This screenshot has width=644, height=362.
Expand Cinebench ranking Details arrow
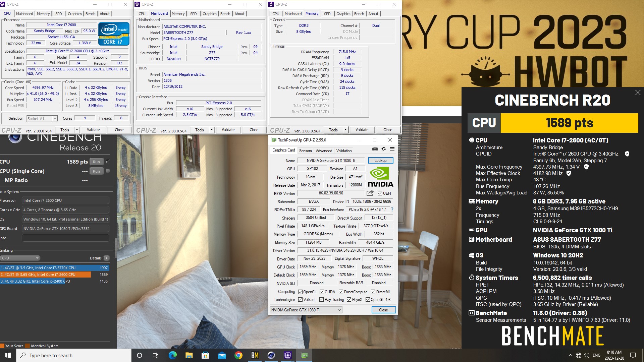click(106, 258)
